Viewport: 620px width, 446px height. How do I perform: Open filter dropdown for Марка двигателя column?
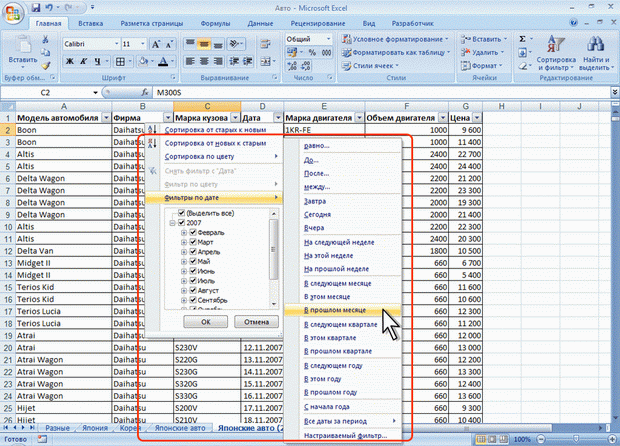click(x=359, y=118)
